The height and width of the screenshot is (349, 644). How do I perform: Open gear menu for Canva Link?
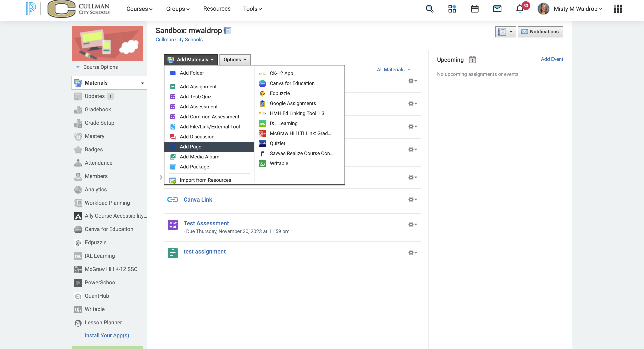pos(412,200)
